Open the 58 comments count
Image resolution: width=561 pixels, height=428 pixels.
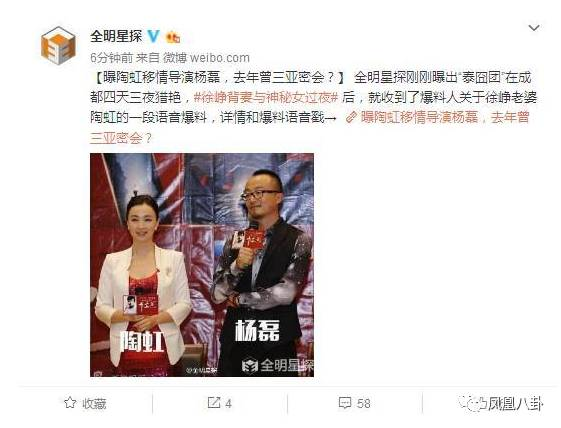363,404
